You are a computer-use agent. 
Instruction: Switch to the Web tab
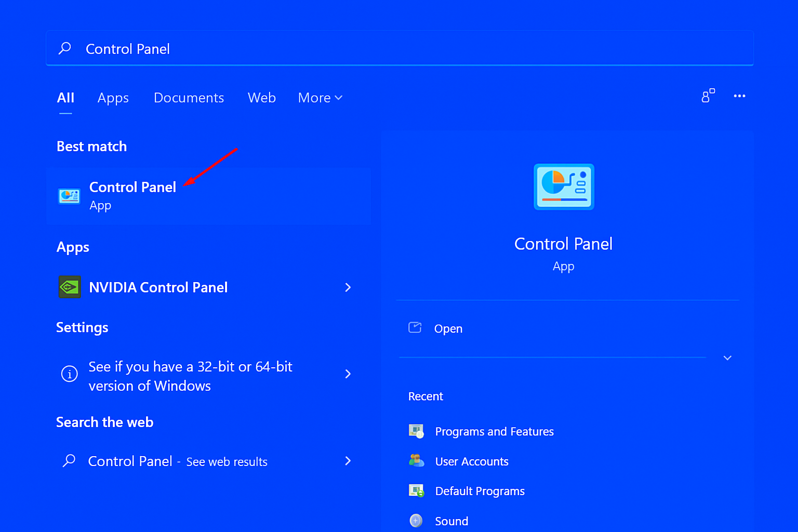click(262, 98)
